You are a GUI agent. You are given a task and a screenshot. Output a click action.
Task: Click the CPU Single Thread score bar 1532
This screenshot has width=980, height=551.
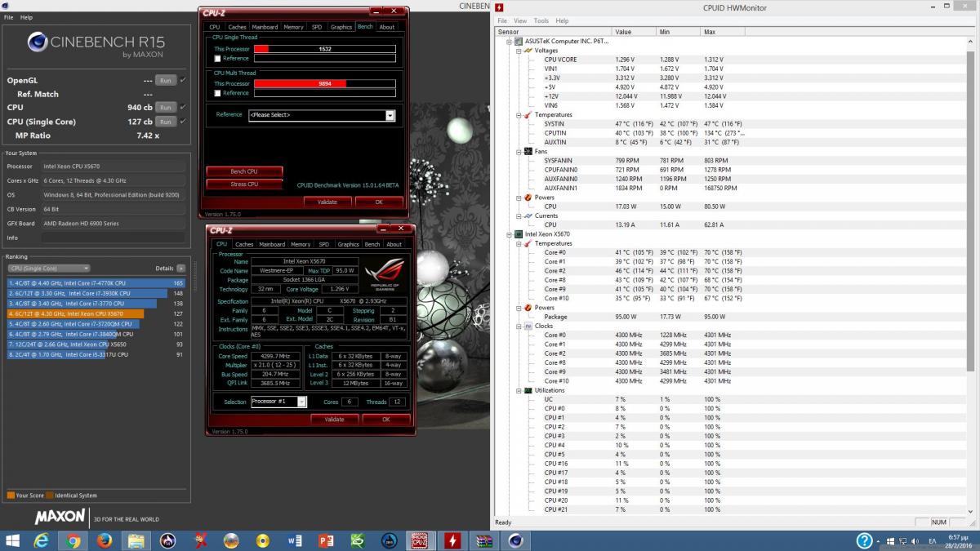(324, 49)
